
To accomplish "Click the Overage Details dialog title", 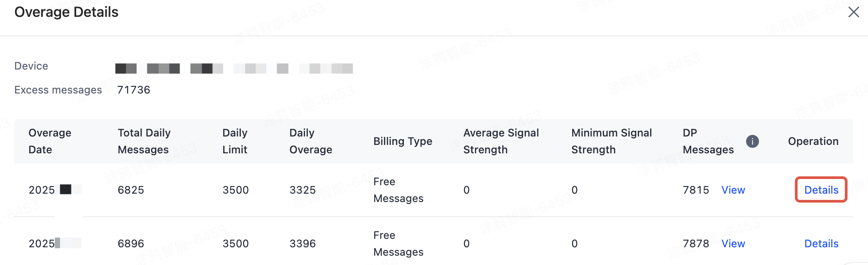I will pyautogui.click(x=66, y=12).
